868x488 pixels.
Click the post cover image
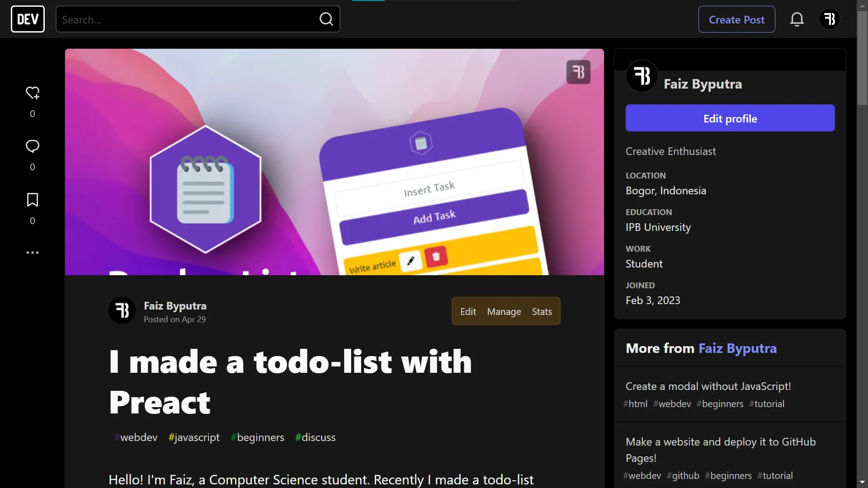pyautogui.click(x=334, y=162)
